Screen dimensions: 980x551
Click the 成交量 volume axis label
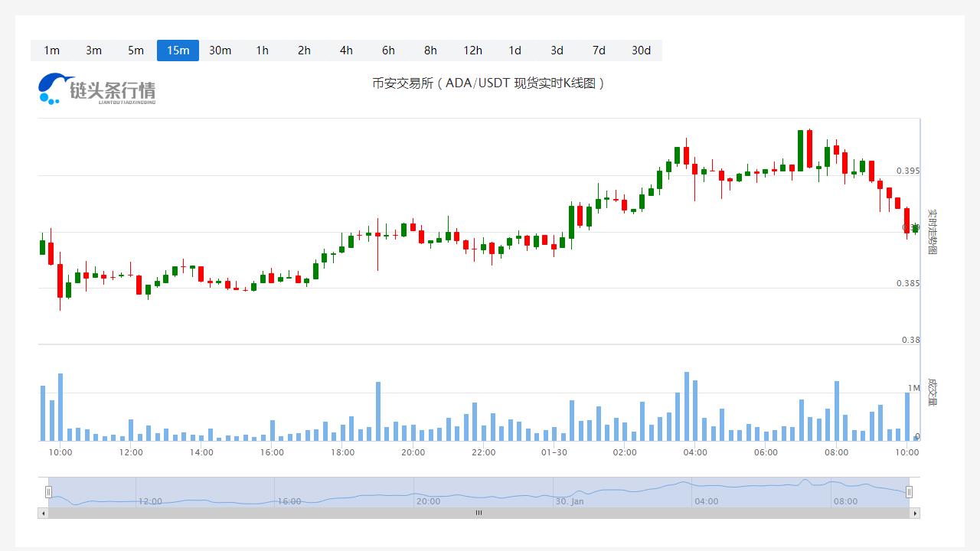932,393
